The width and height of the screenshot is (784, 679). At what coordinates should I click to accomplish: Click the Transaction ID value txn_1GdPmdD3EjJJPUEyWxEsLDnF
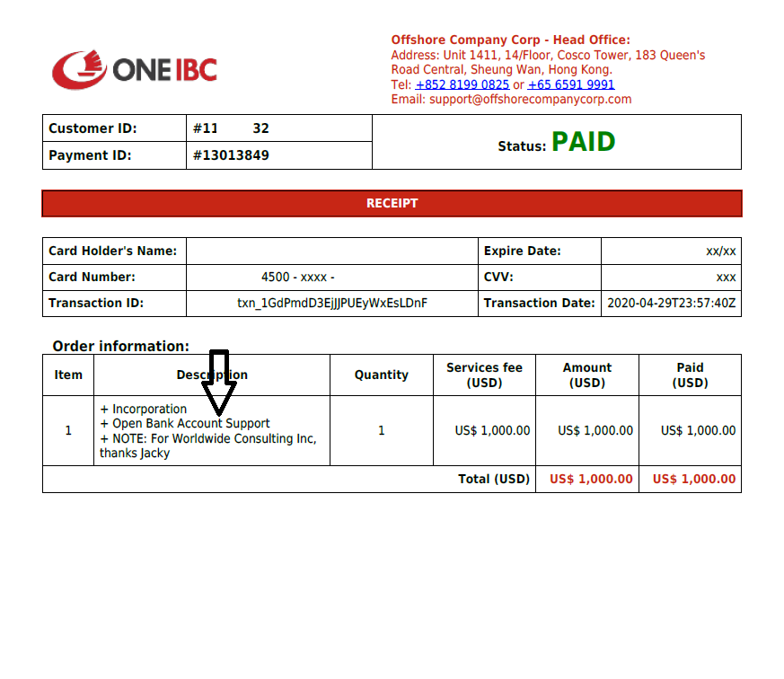(332, 304)
